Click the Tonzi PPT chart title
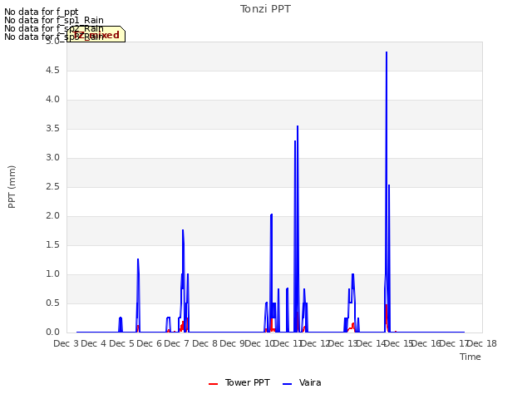532x399 pixels. point(265,9)
